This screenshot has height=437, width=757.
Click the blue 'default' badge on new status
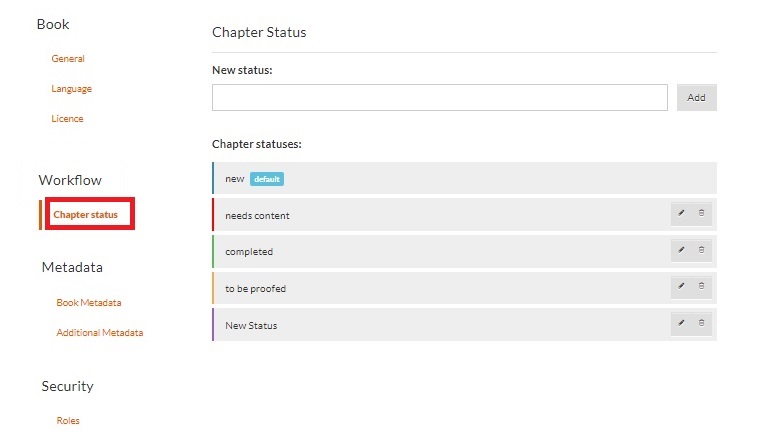[267, 179]
